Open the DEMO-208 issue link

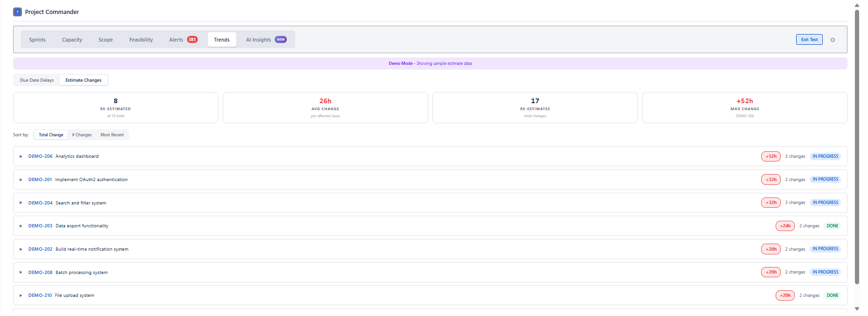[x=40, y=273]
